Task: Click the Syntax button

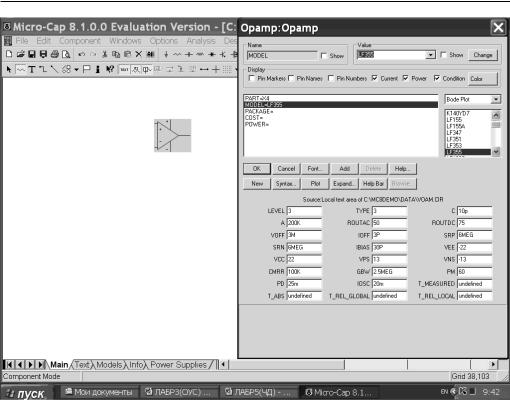Action: [x=286, y=184]
